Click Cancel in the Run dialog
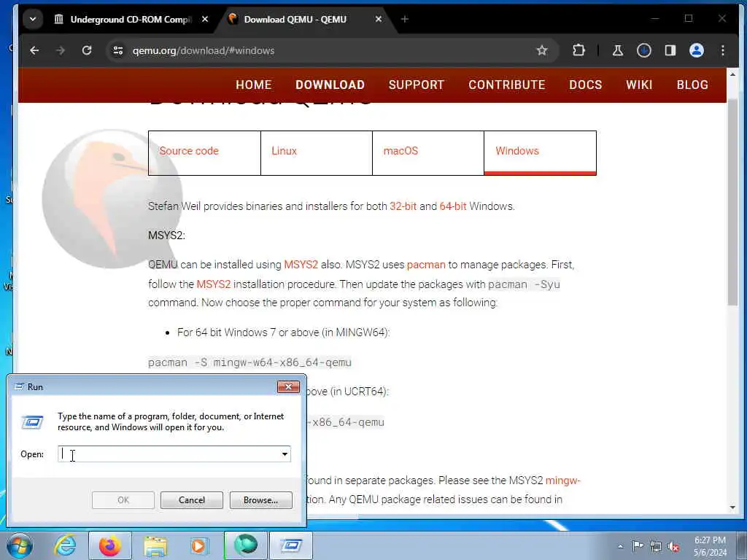Image resolution: width=747 pixels, height=560 pixels. pyautogui.click(x=192, y=500)
